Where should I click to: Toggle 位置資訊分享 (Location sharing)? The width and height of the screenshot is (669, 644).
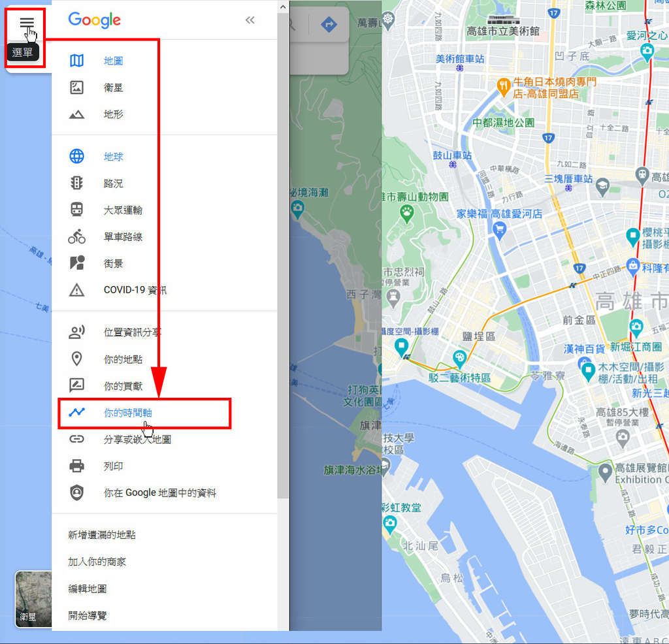point(76,332)
